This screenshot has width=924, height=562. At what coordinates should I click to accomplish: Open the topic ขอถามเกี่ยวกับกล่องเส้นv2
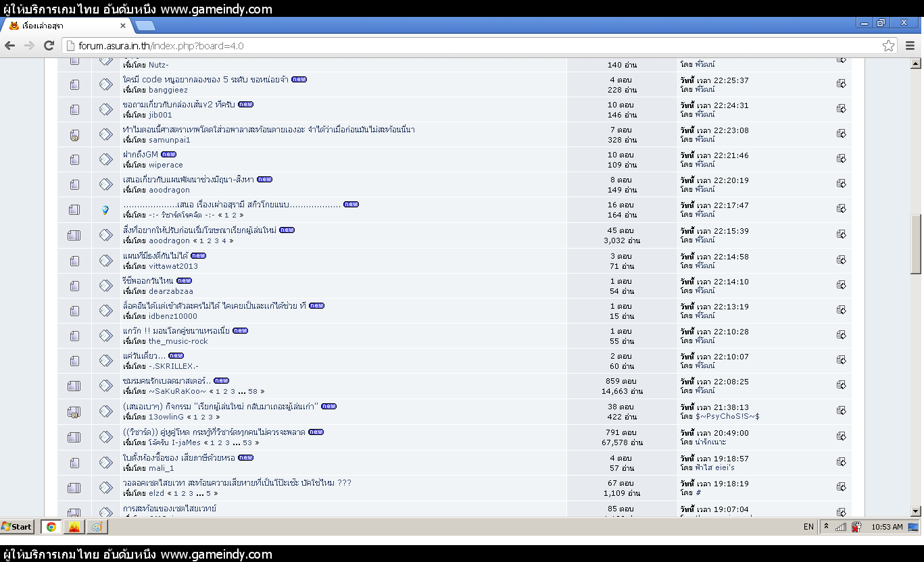click(178, 105)
